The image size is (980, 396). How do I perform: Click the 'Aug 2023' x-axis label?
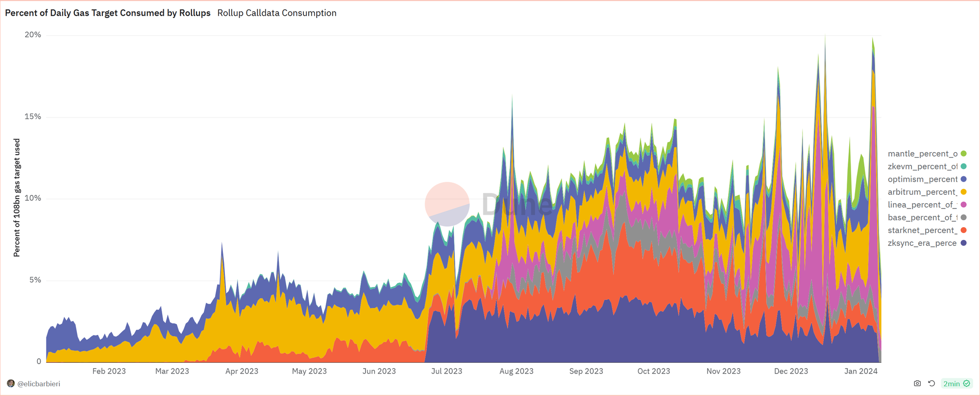(516, 371)
